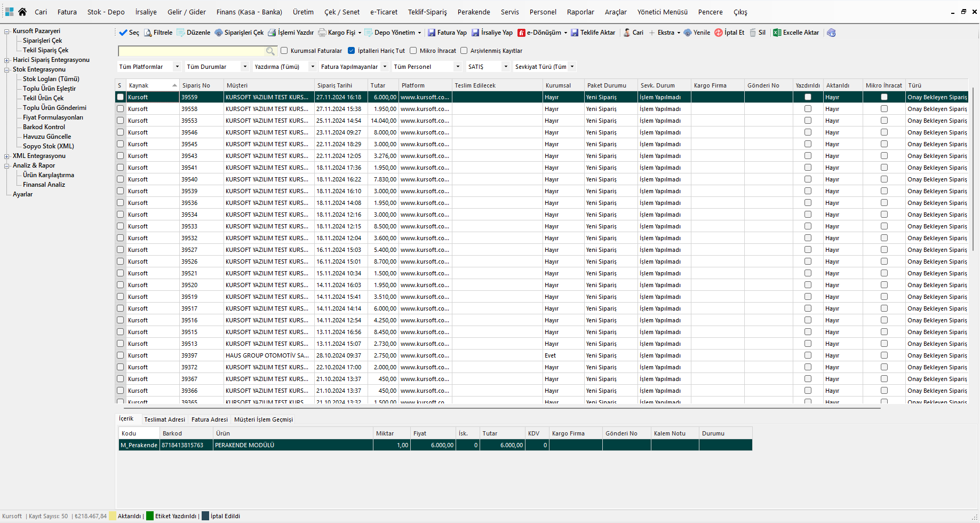Screen dimensions: 980x523
Task: Click the home icon in the menu bar
Action: (22, 12)
